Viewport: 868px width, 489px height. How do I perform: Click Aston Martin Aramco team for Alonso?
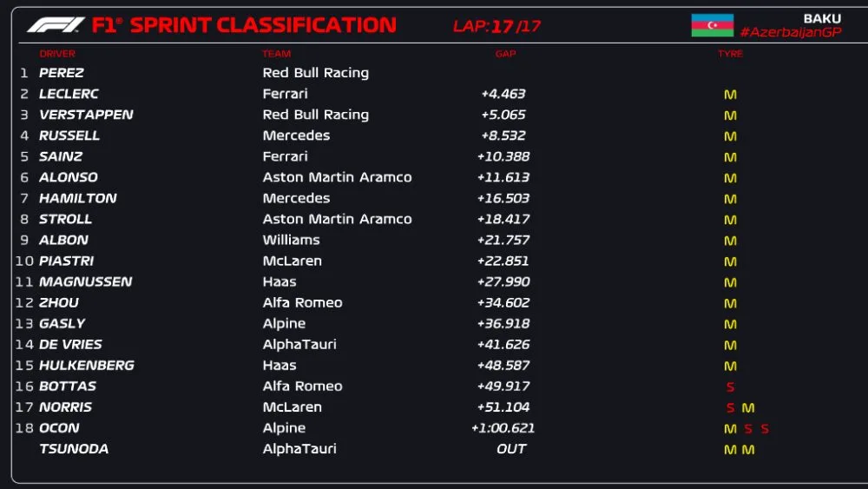pyautogui.click(x=337, y=177)
